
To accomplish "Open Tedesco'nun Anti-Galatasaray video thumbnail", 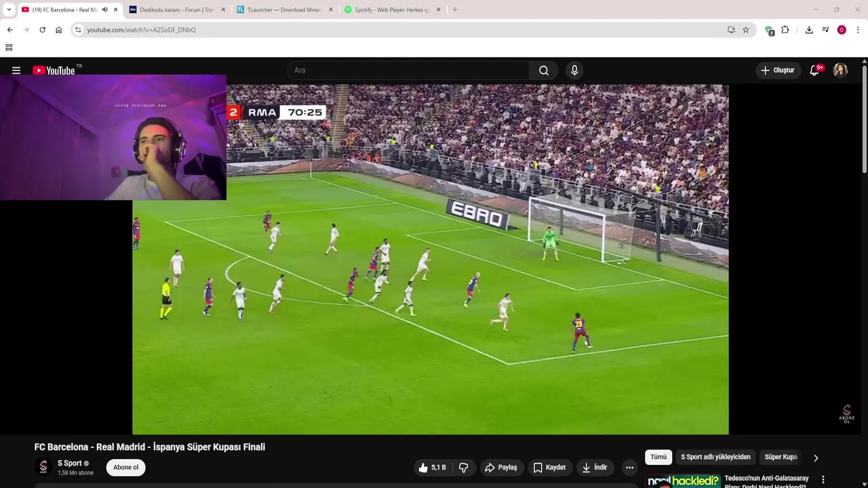I will pos(683,481).
